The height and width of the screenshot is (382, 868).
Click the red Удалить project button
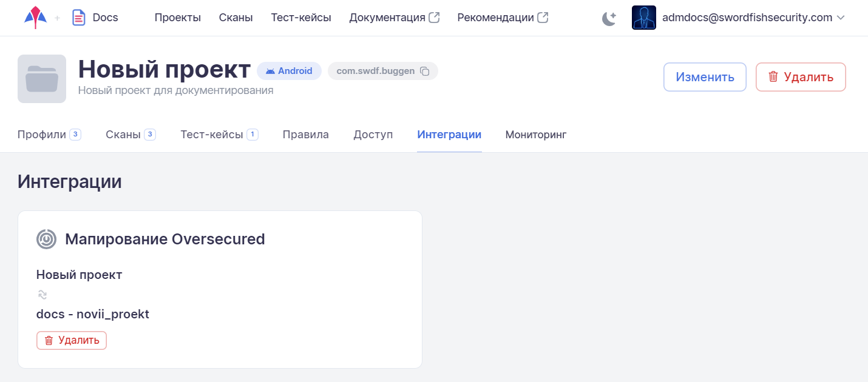pyautogui.click(x=800, y=77)
